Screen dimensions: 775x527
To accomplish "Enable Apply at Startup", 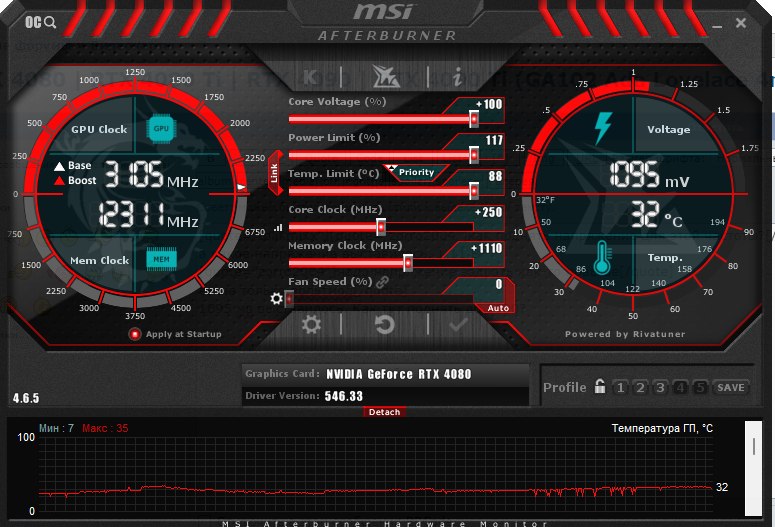I will 134,334.
